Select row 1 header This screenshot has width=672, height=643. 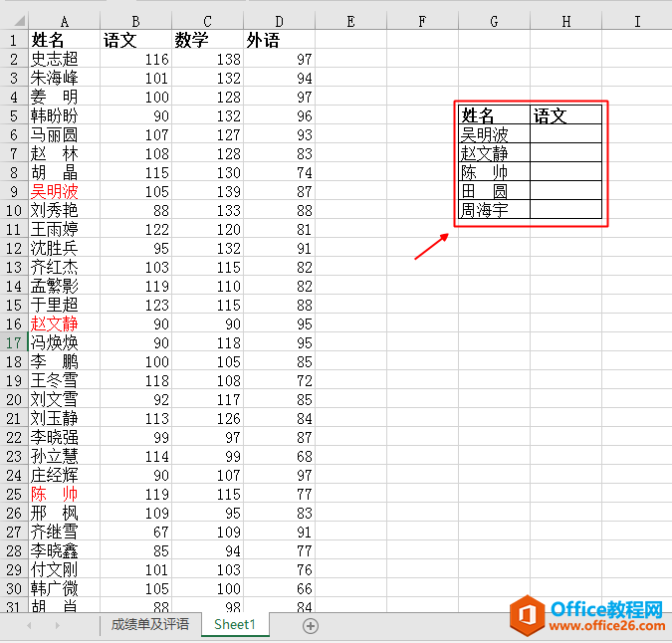14,40
